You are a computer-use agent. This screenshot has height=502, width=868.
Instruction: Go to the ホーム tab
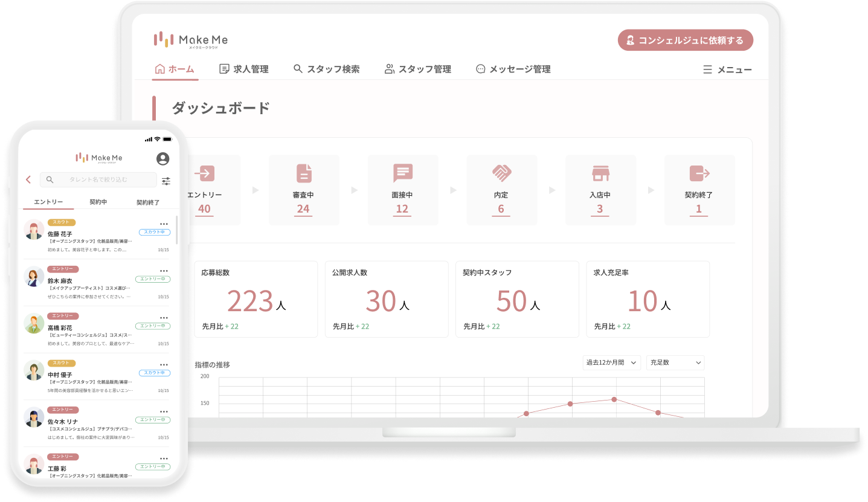(175, 69)
